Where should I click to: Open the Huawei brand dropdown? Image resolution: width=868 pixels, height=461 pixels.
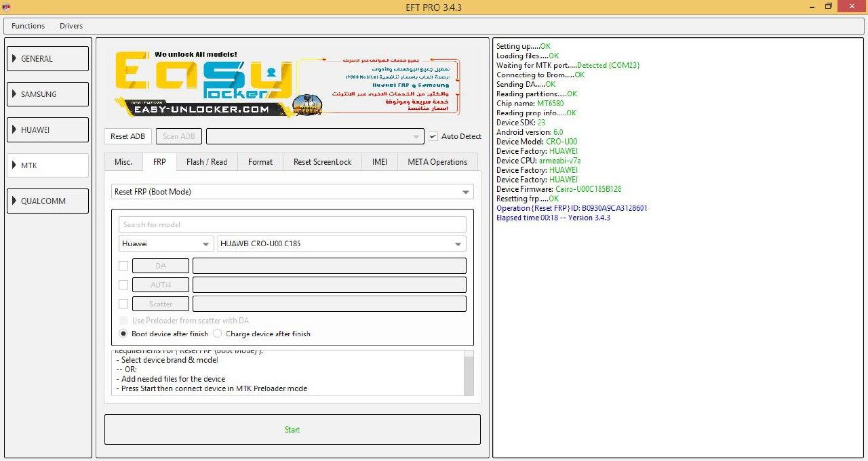(166, 243)
